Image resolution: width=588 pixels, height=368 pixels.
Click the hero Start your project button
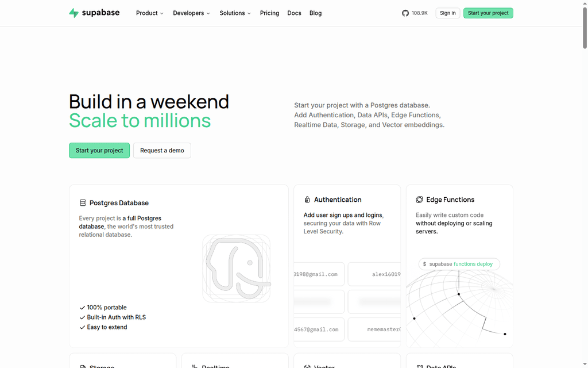point(99,151)
